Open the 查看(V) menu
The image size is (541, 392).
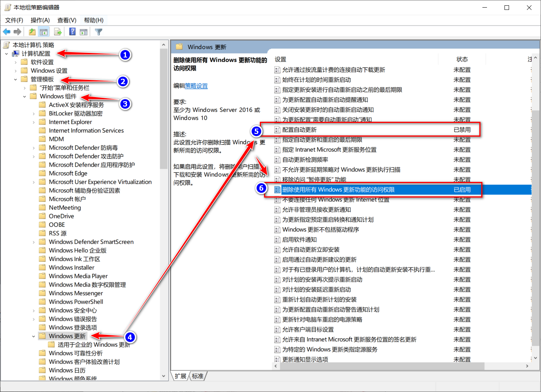pyautogui.click(x=67, y=20)
